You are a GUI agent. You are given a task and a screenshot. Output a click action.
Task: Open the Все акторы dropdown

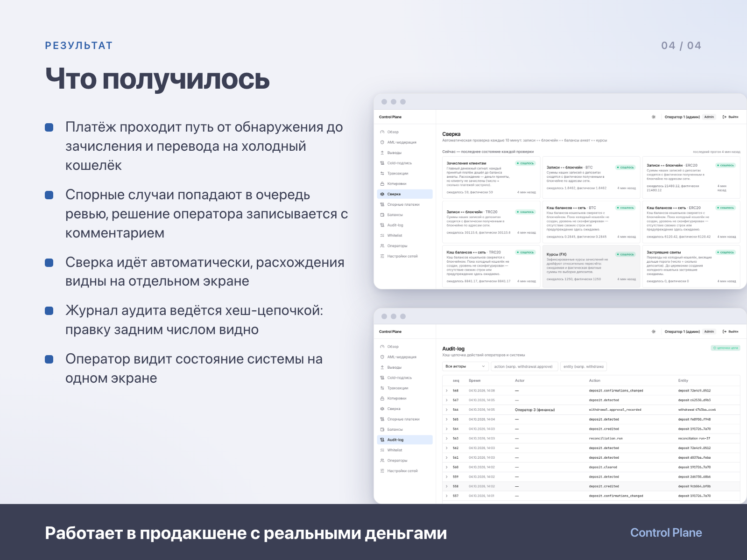pyautogui.click(x=465, y=366)
